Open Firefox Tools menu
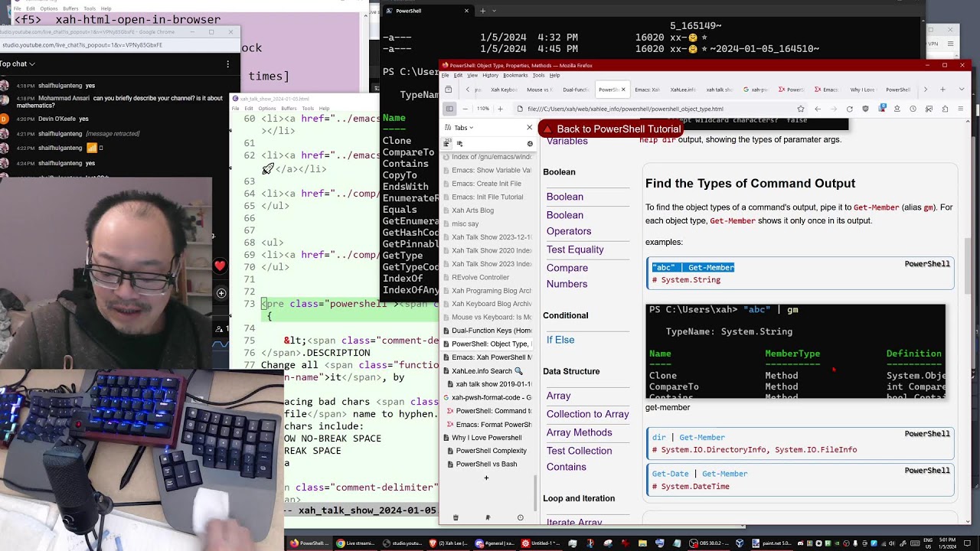 pos(538,75)
